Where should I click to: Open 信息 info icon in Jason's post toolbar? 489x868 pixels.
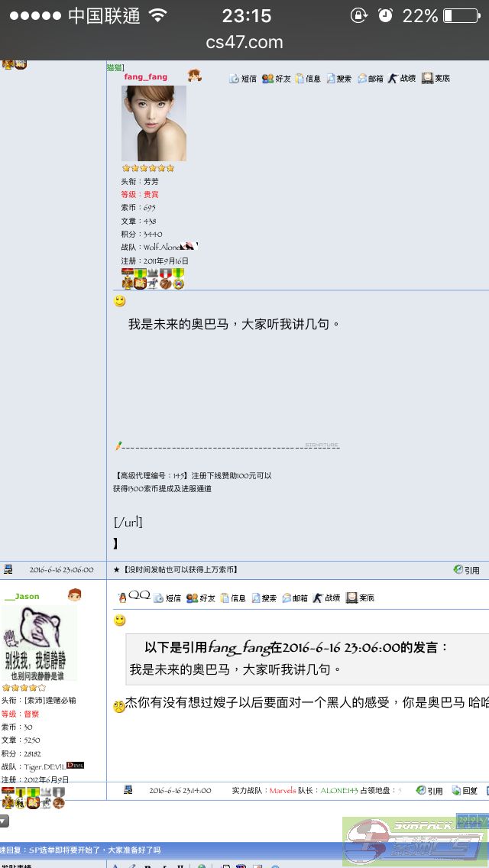[x=233, y=598]
